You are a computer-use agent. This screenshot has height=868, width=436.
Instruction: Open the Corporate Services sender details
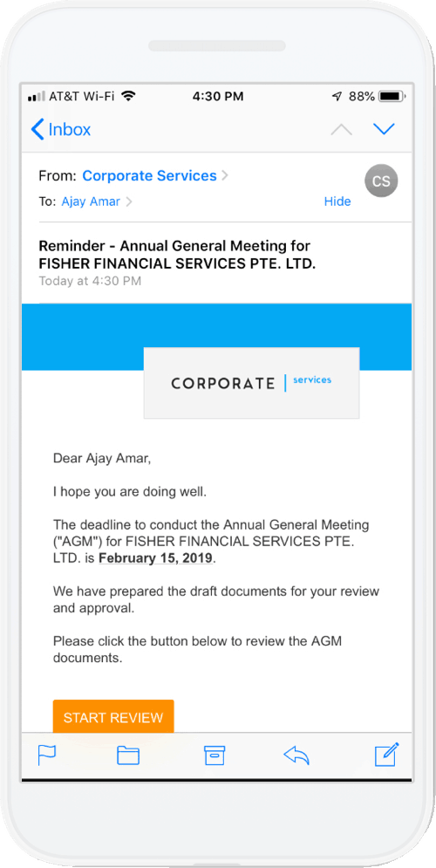click(149, 176)
